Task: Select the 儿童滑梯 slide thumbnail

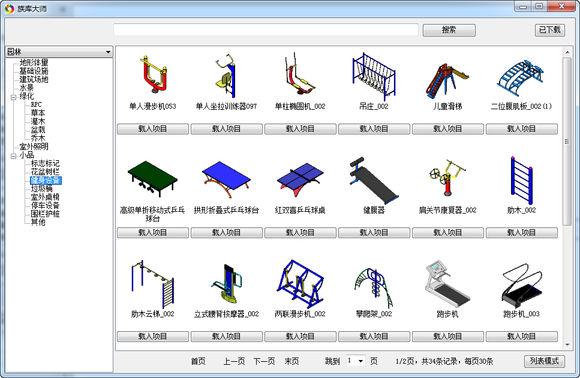Action: (447, 81)
